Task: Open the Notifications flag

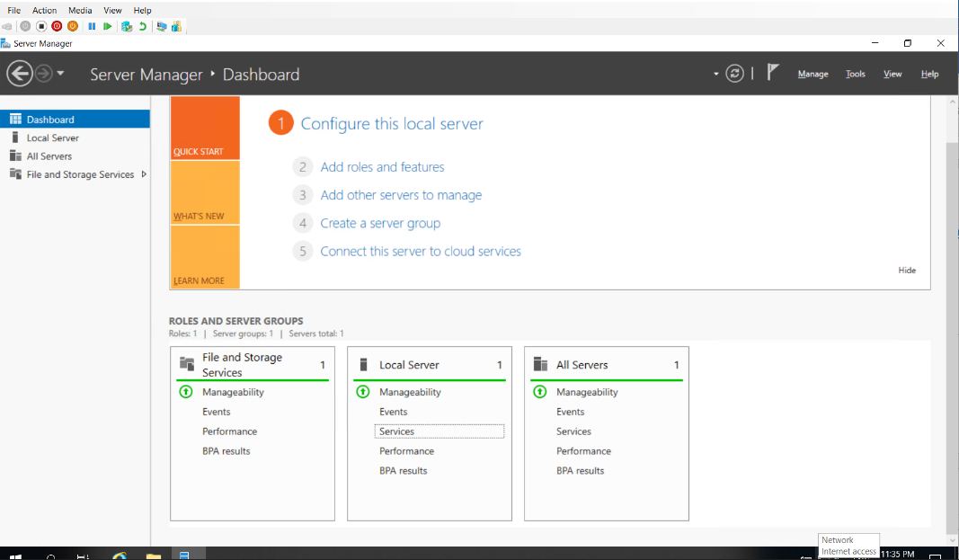Action: tap(773, 73)
